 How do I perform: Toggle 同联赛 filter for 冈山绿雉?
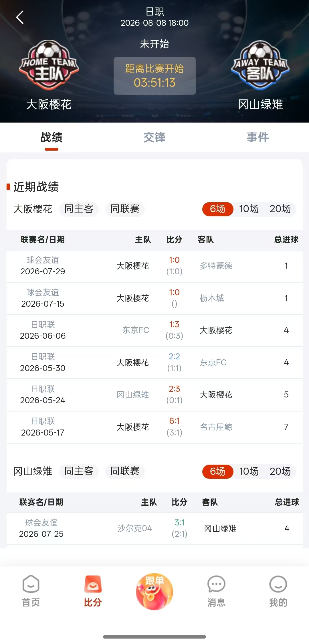[x=125, y=471]
